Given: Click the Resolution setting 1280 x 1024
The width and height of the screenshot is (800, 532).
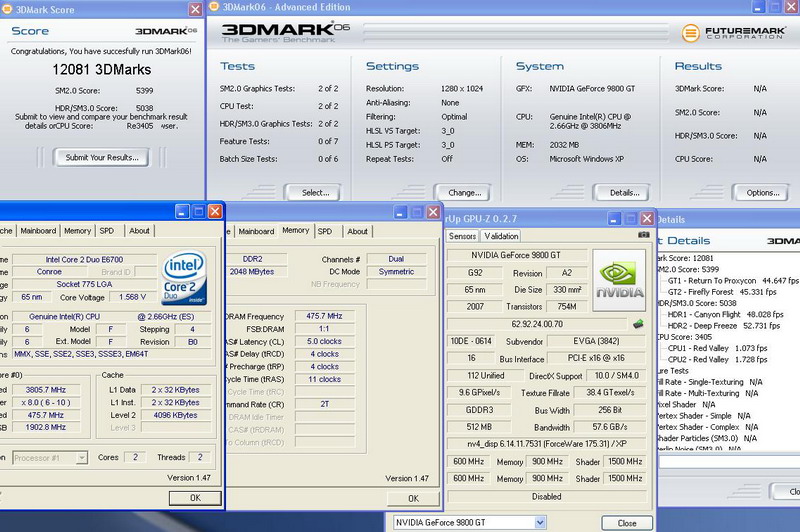Looking at the screenshot, I should tap(462, 88).
